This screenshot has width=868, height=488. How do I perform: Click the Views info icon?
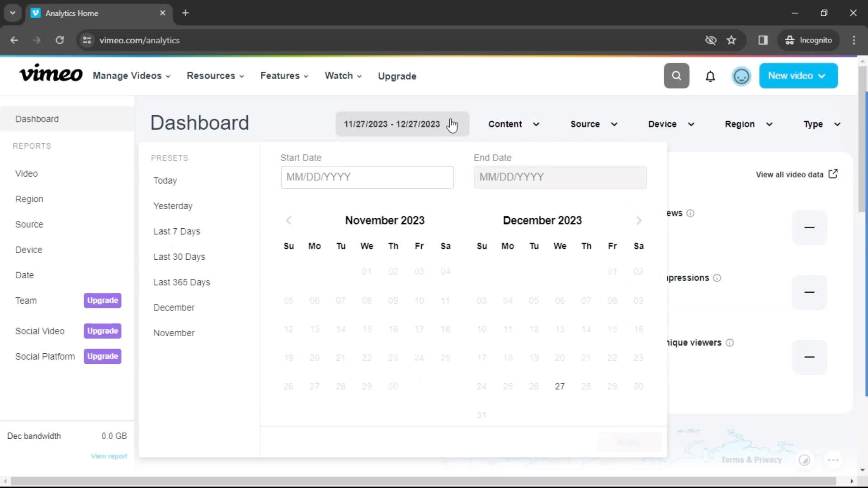coord(690,213)
